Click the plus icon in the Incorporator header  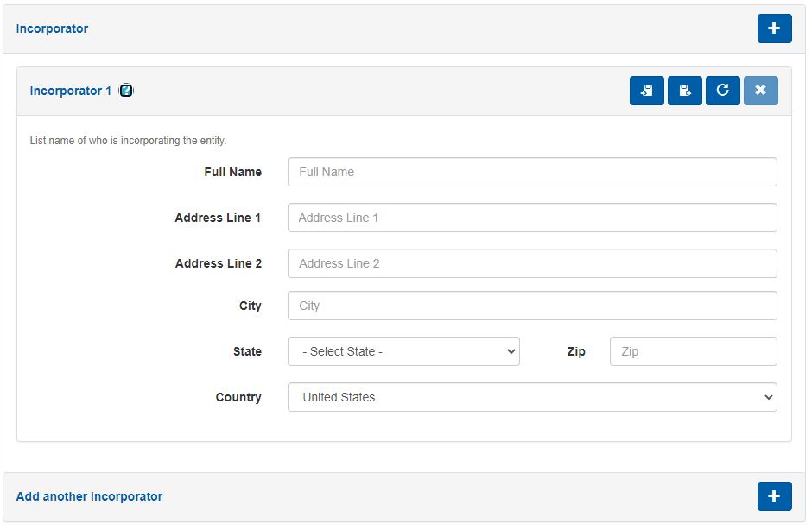click(x=774, y=28)
